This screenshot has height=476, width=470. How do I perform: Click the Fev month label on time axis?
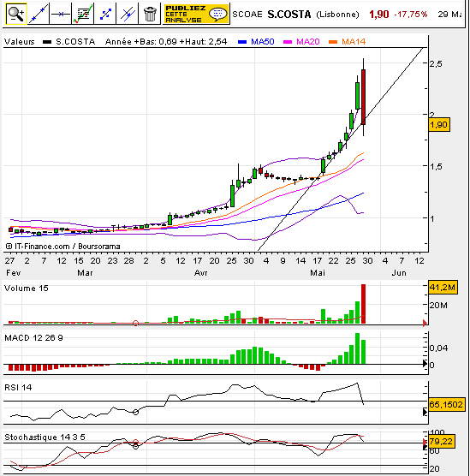tap(14, 273)
